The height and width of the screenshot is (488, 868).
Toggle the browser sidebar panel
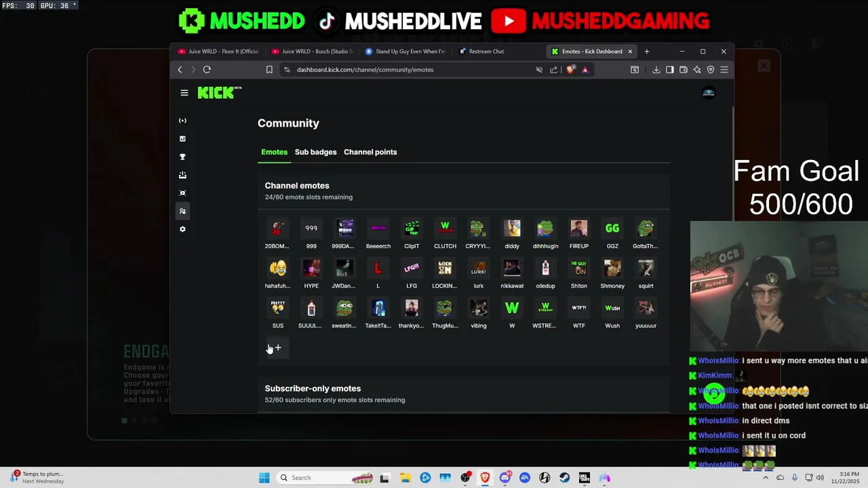[670, 69]
